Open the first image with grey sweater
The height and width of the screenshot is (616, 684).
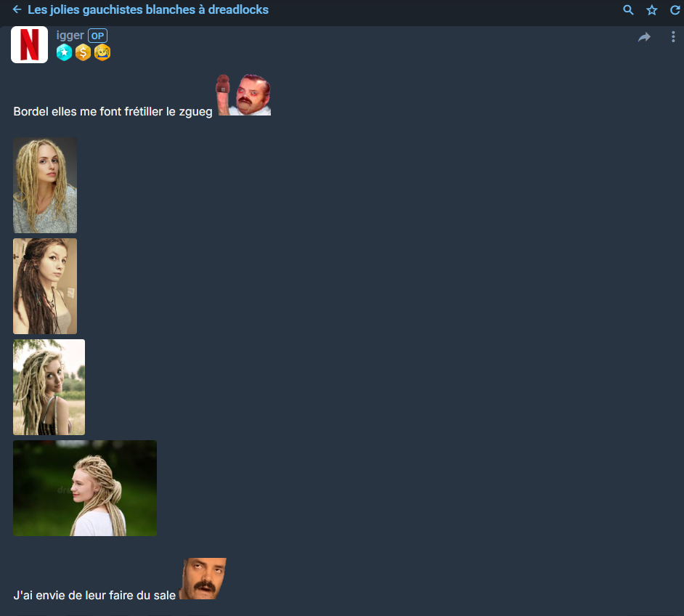[45, 185]
